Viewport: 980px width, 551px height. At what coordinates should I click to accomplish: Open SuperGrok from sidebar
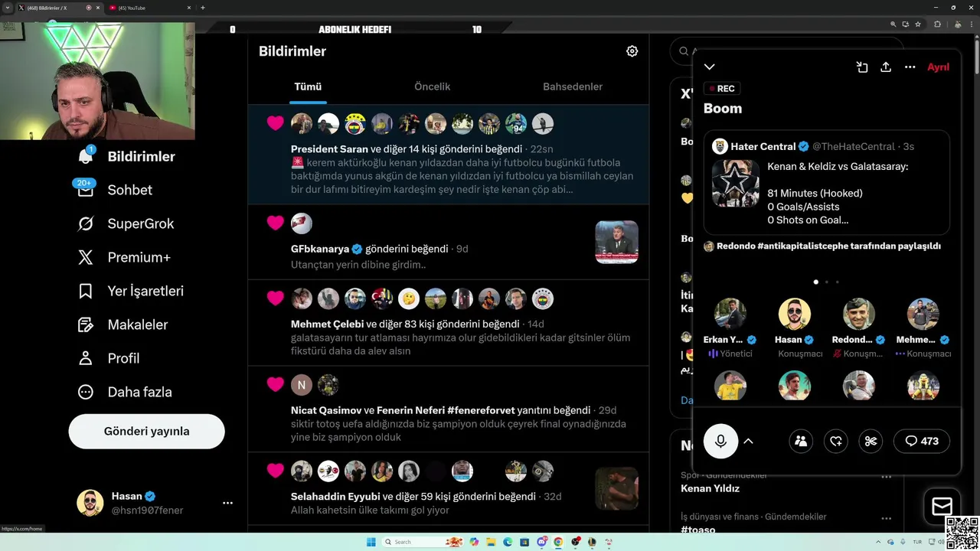coord(126,223)
